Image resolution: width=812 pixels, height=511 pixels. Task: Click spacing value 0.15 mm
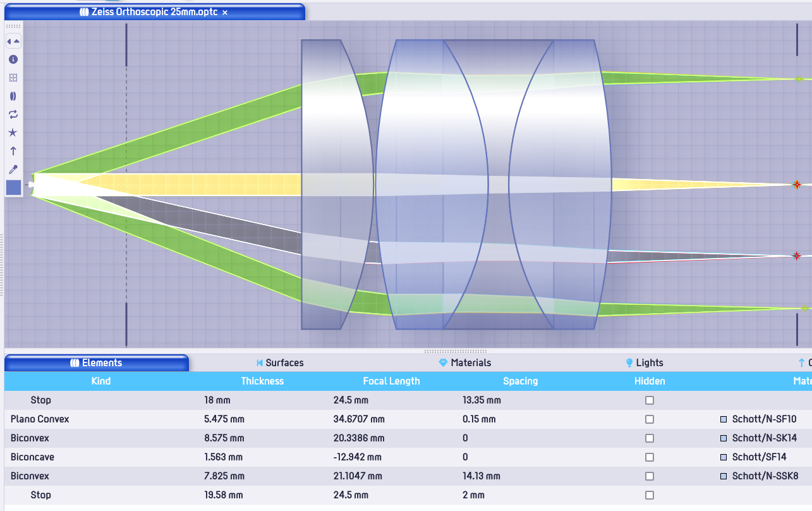[x=479, y=419]
